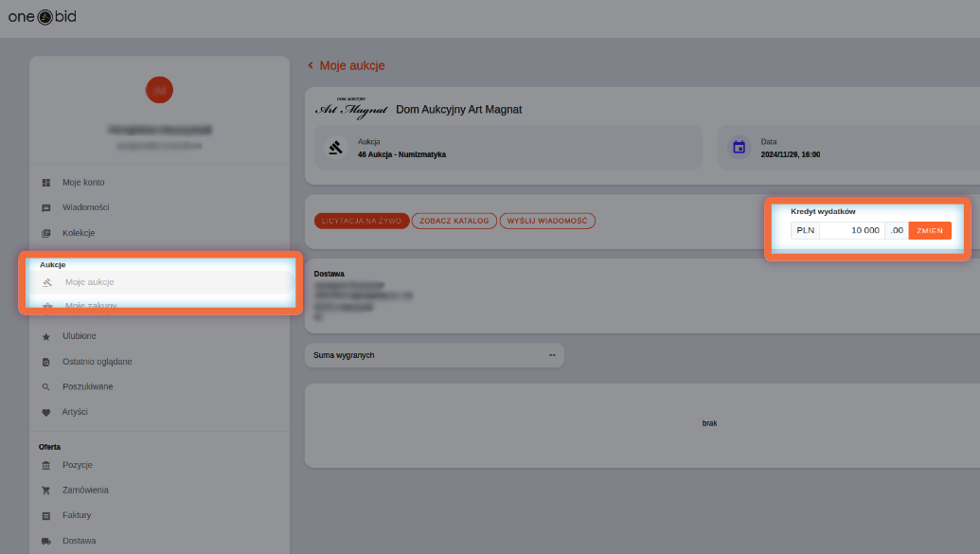Click the Moje aukcje breadcrumb link

352,65
